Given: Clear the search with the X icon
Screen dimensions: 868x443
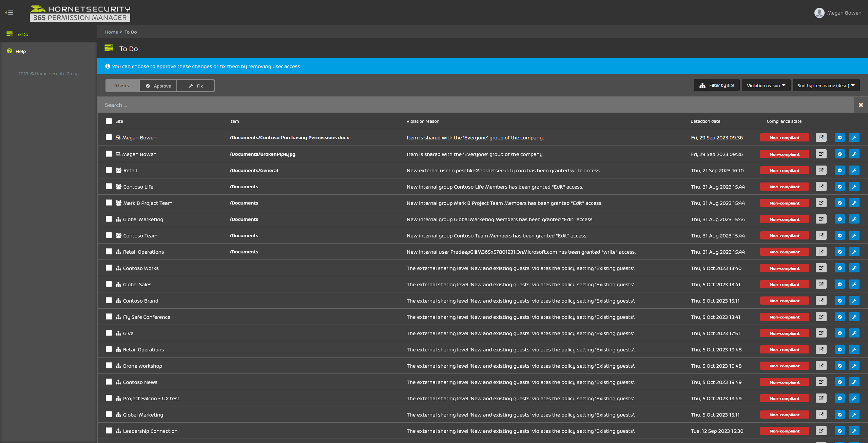Looking at the screenshot, I should 861,105.
